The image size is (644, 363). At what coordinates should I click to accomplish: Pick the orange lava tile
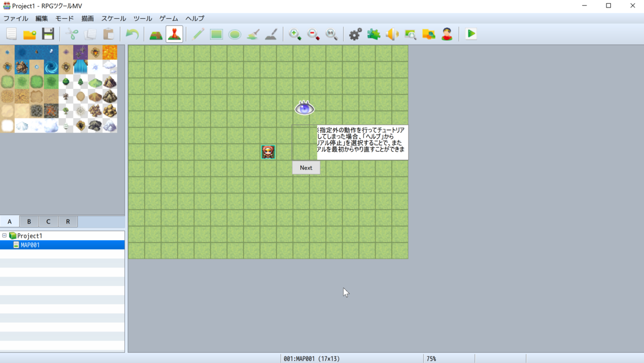click(109, 52)
